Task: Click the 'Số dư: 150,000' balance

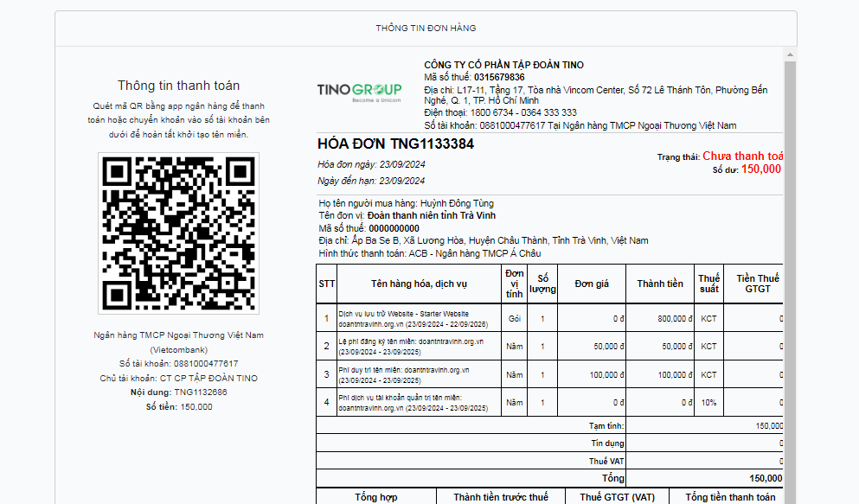Action: 747,169
